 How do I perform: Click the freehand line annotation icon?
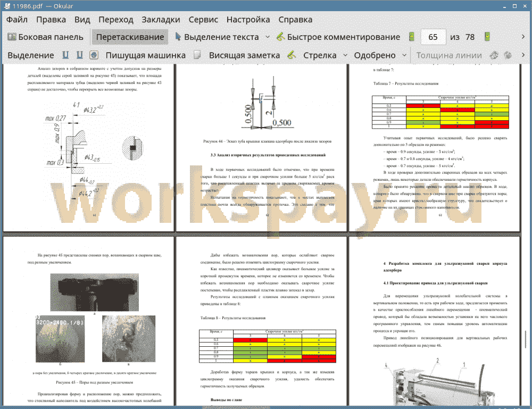(292, 55)
